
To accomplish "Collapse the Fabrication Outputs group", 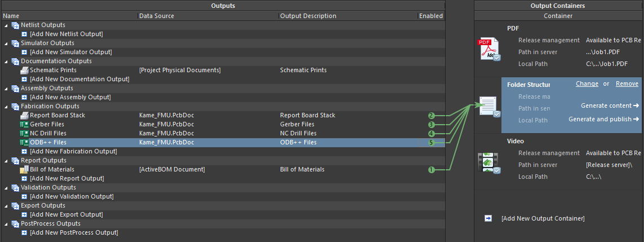I will 6,107.
